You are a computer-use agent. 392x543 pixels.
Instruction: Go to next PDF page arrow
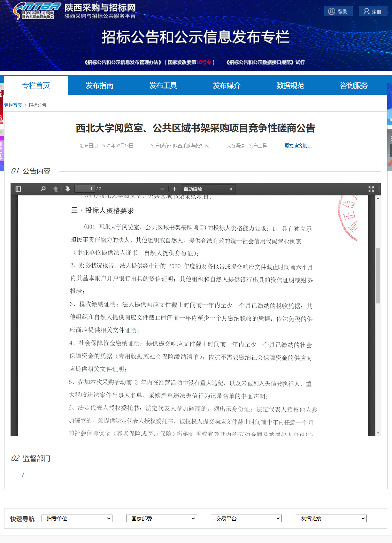click(x=68, y=189)
